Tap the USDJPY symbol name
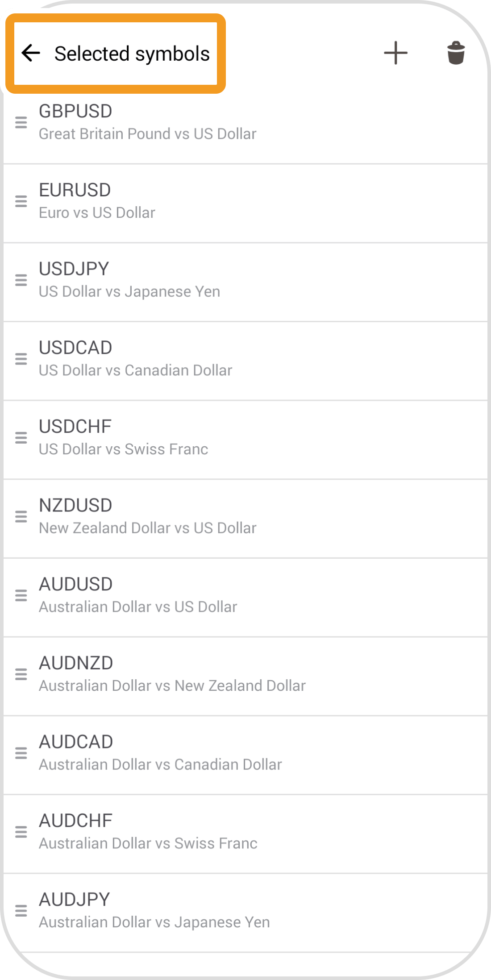The height and width of the screenshot is (980, 491). point(74,269)
